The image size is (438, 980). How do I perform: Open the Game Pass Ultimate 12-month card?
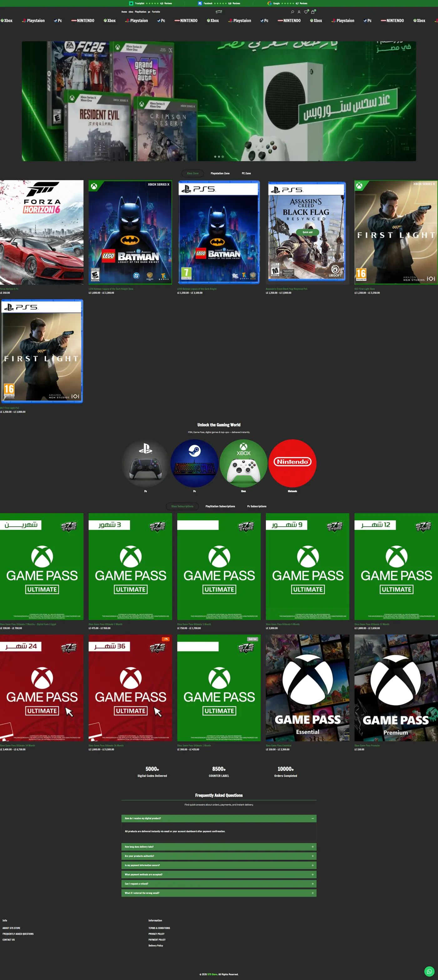point(396,567)
